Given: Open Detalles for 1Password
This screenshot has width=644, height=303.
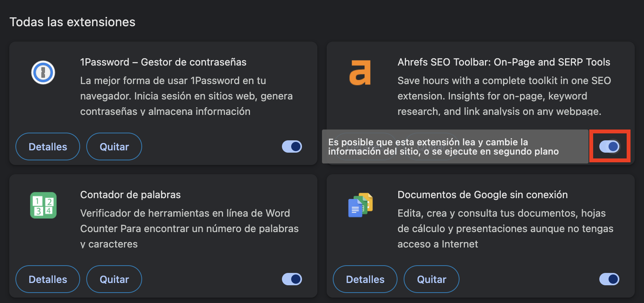Looking at the screenshot, I should 48,146.
